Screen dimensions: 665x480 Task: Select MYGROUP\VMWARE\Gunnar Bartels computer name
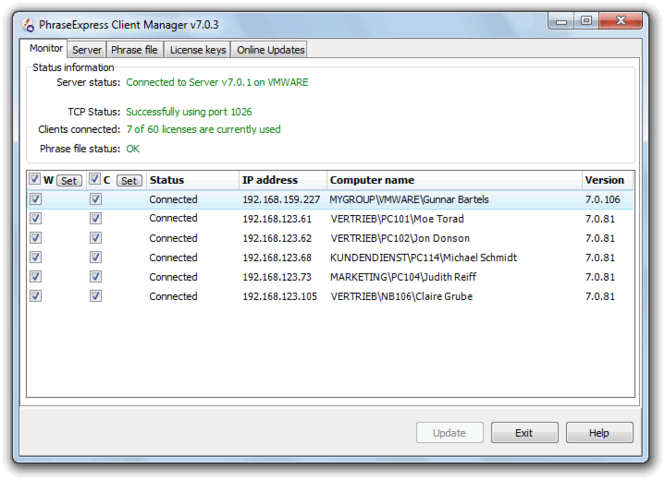point(409,200)
